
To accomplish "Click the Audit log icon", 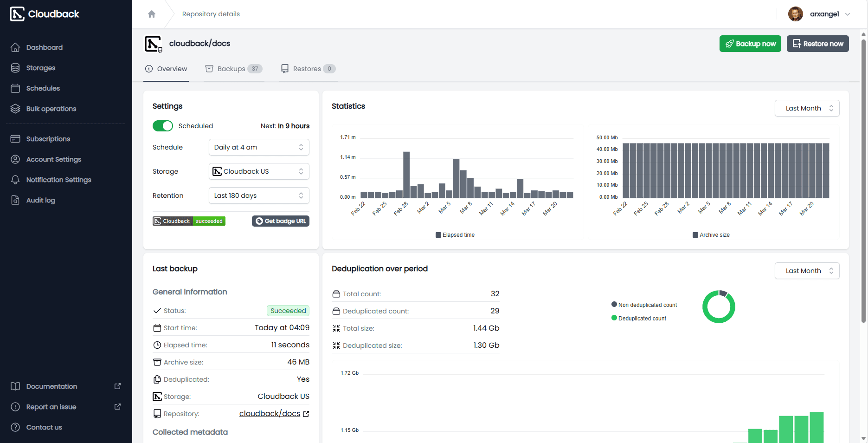I will 15,200.
